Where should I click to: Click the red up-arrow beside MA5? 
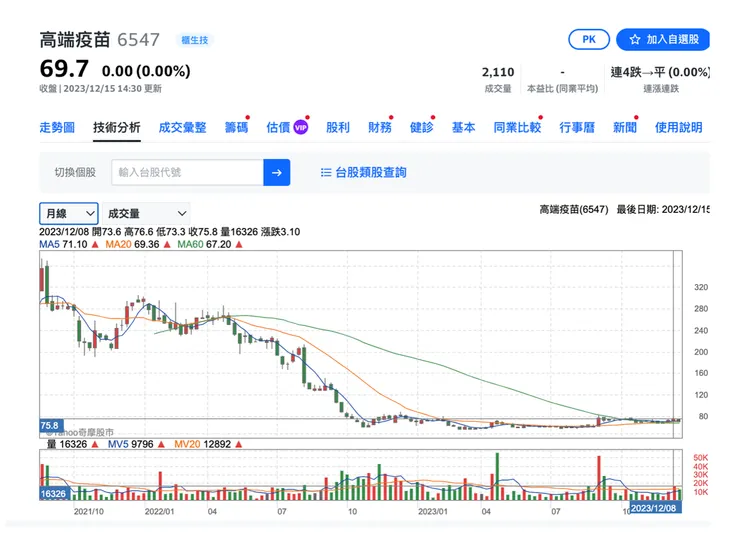tap(95, 244)
